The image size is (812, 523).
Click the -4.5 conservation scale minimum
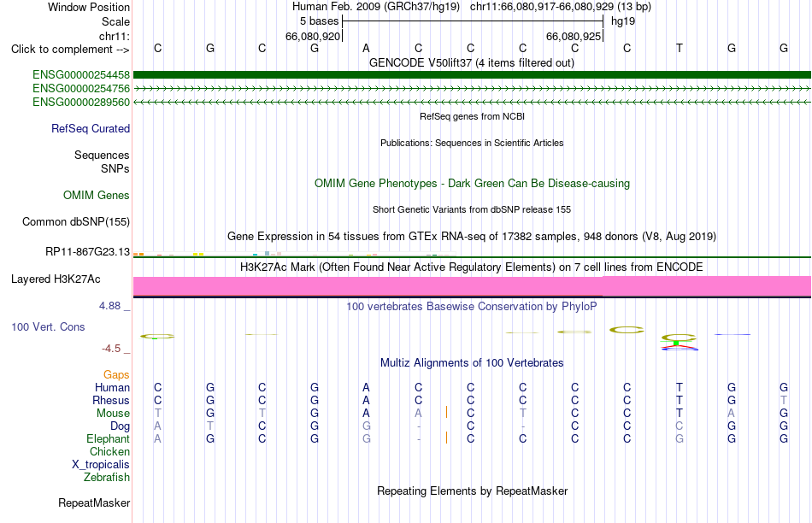click(111, 349)
